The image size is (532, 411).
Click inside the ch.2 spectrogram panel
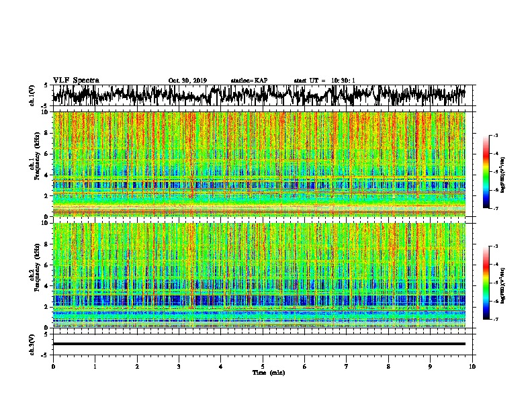(259, 275)
